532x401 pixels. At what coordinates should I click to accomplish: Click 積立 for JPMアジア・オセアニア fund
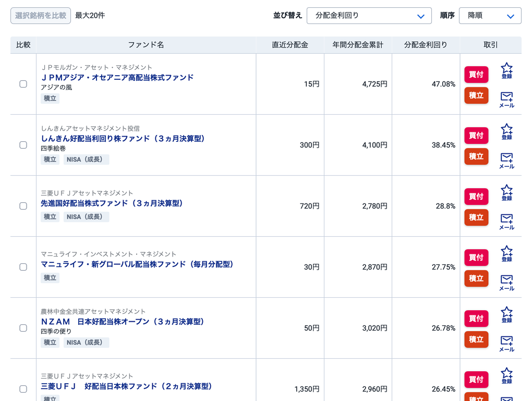click(x=476, y=95)
